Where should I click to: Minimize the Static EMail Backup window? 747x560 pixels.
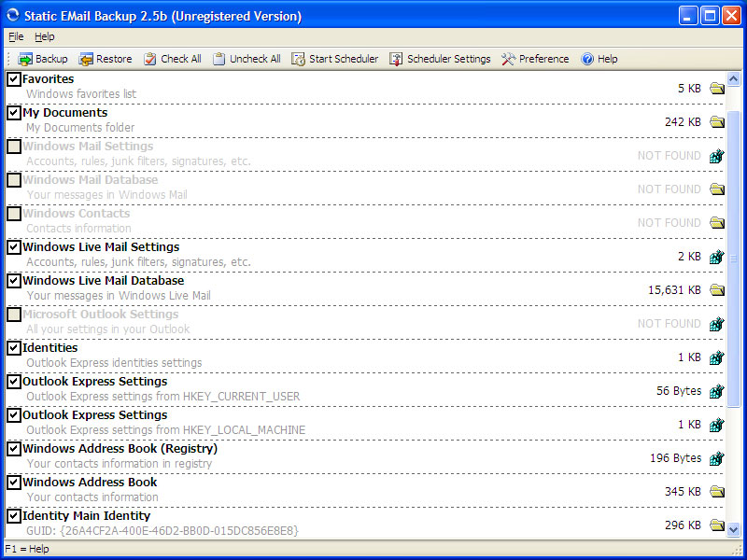688,16
